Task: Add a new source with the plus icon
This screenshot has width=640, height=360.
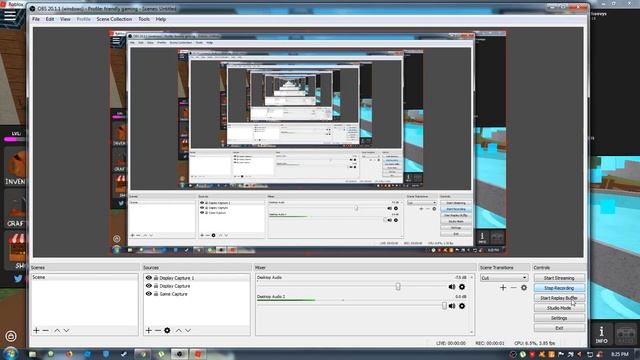Action: pyautogui.click(x=149, y=330)
